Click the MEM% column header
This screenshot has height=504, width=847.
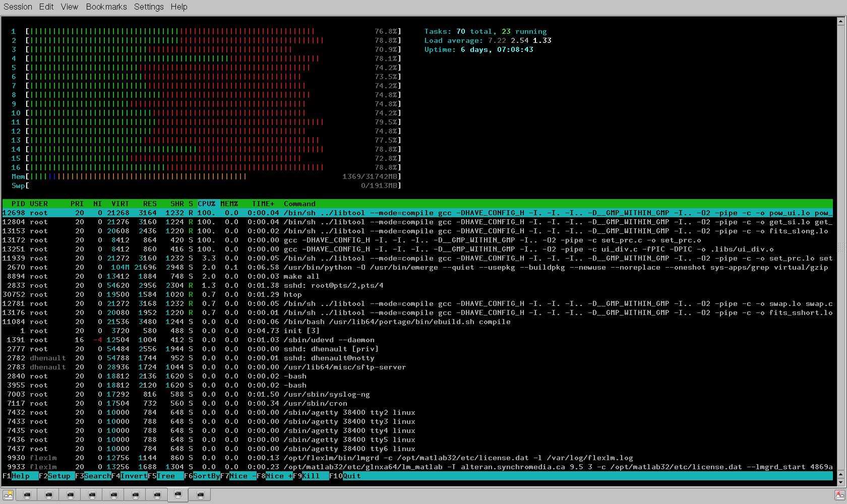(229, 204)
